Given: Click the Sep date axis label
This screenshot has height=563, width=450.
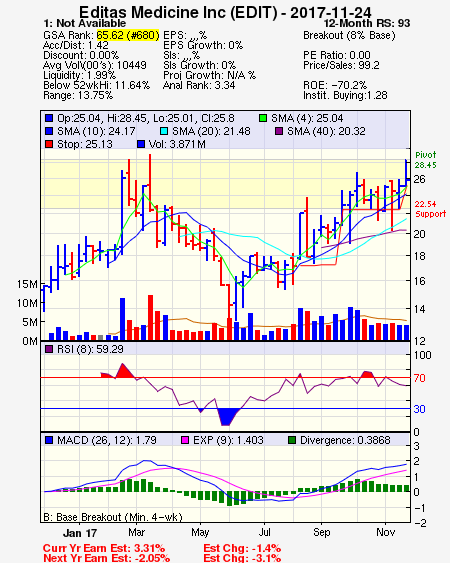Looking at the screenshot, I should tap(321, 532).
